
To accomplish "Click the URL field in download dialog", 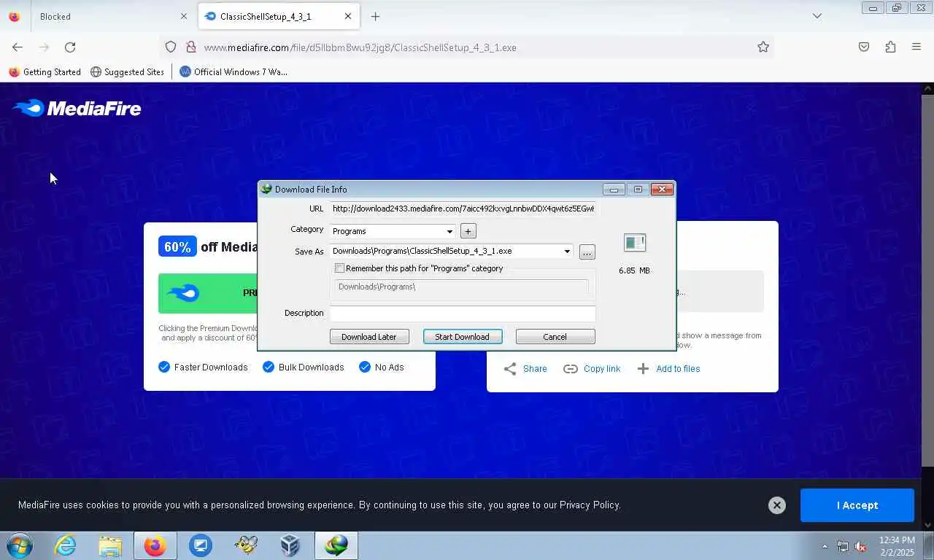I will [463, 209].
